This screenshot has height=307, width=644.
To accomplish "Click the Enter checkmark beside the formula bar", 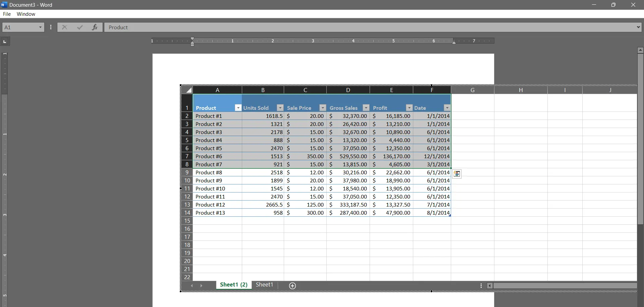I will coord(80,27).
